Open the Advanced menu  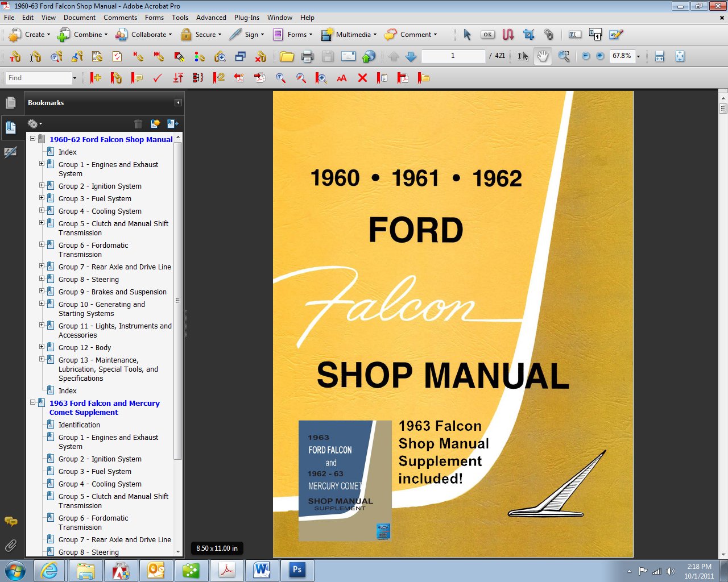[x=211, y=18]
